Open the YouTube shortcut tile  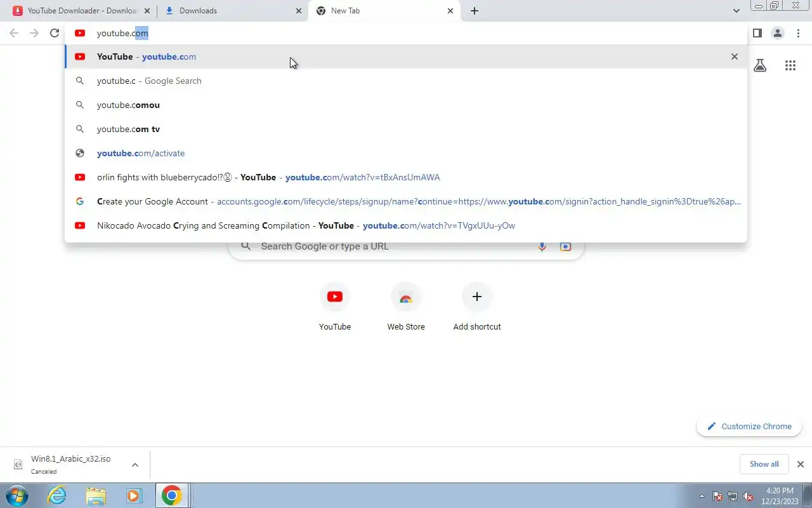(335, 308)
